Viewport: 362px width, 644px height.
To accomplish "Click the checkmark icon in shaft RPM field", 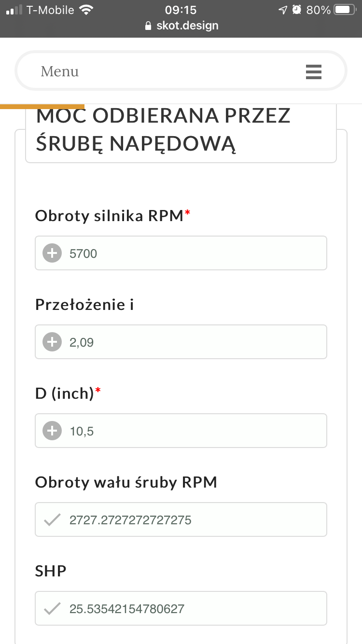I will (x=52, y=519).
